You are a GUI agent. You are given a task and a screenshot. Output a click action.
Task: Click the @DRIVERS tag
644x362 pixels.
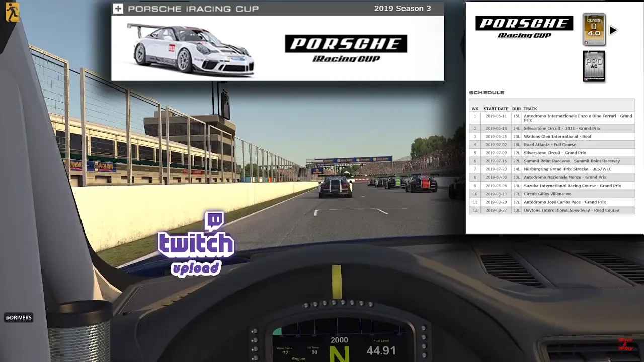pos(19,317)
